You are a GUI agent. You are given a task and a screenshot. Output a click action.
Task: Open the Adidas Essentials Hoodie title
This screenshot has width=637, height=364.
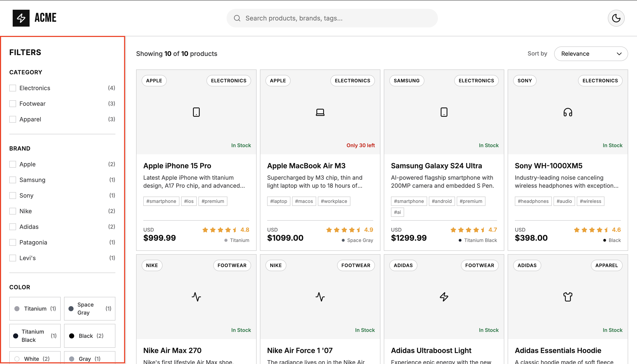tap(558, 350)
